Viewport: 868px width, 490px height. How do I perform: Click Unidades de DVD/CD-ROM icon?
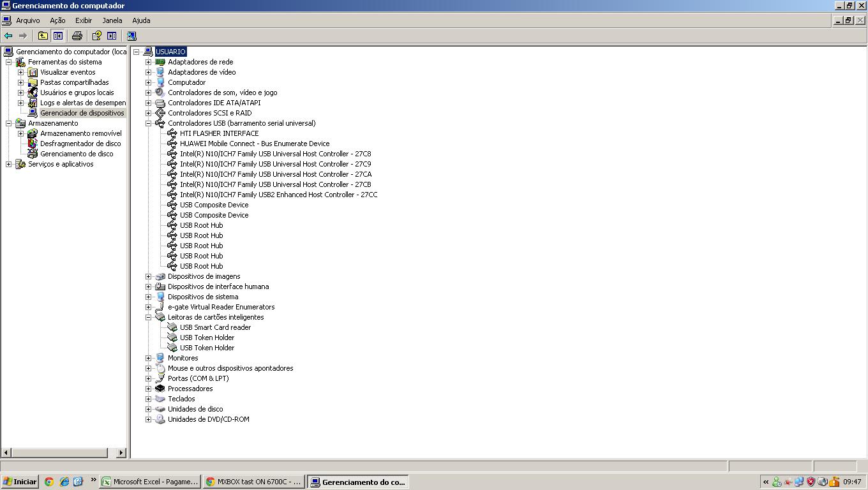tap(160, 419)
